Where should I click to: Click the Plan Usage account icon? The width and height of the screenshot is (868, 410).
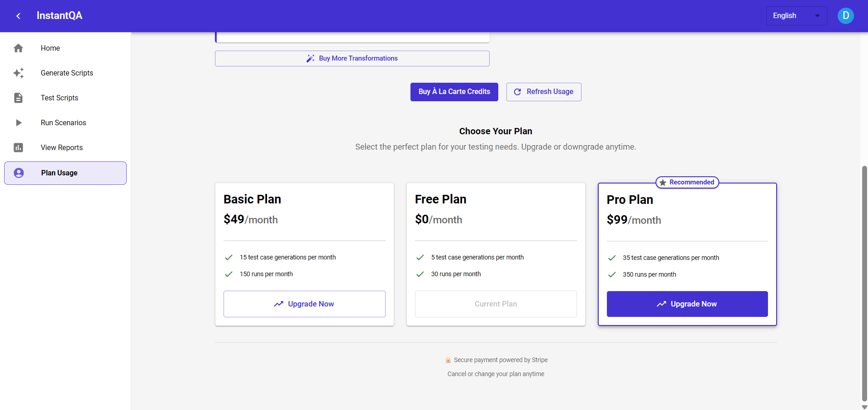(19, 173)
